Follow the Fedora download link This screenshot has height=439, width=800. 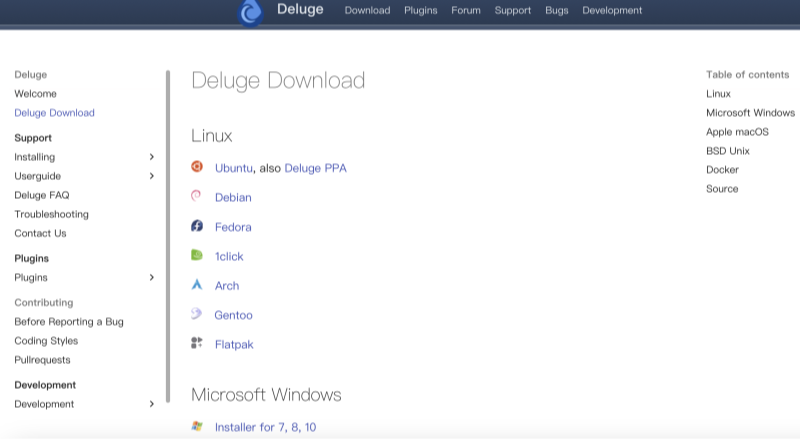coord(233,227)
